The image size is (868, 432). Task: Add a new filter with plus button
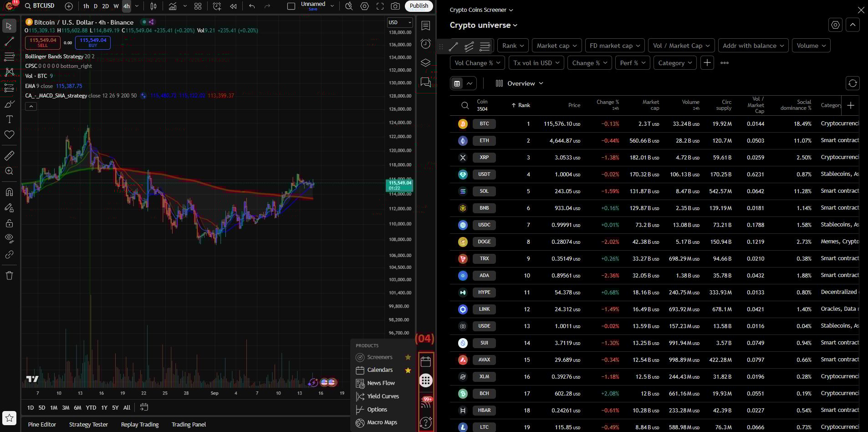[707, 63]
